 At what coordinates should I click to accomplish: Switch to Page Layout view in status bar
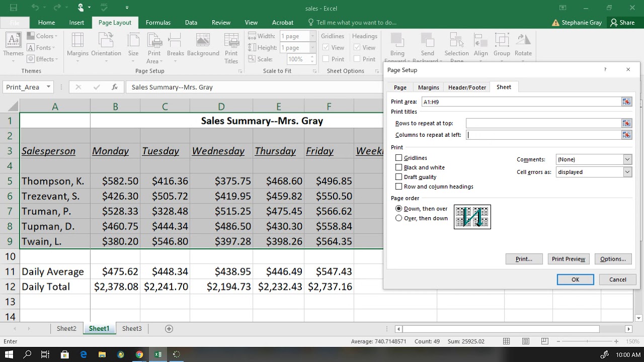click(x=526, y=341)
